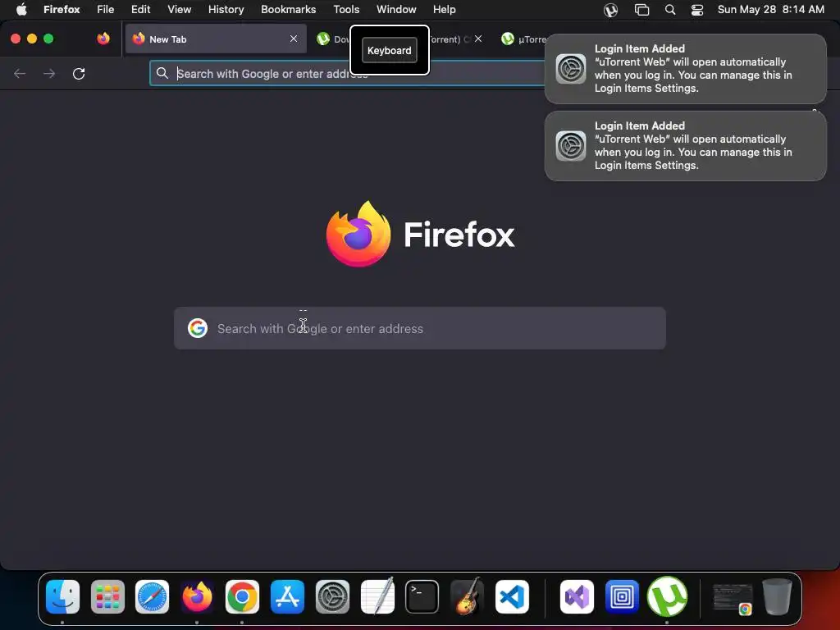Switch to the uTorrent download tab

[x=332, y=39]
